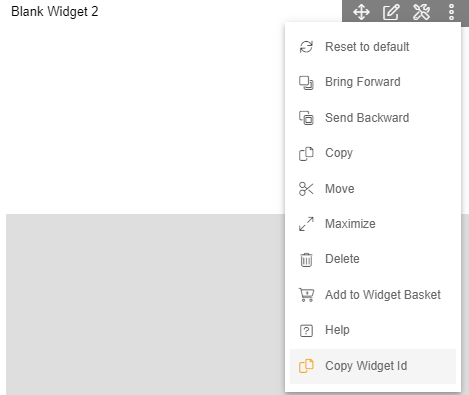Click the trash can Delete icon
The image size is (469, 395).
click(306, 259)
